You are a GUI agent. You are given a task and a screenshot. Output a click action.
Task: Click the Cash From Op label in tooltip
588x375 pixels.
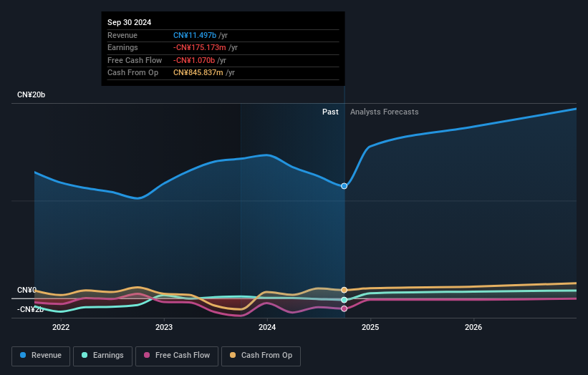[x=132, y=73]
